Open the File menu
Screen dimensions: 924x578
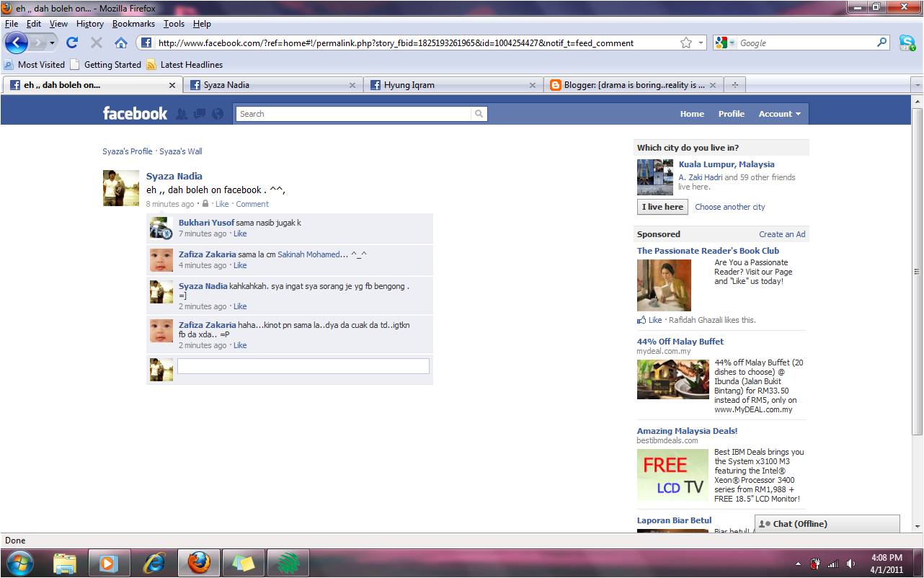12,24
